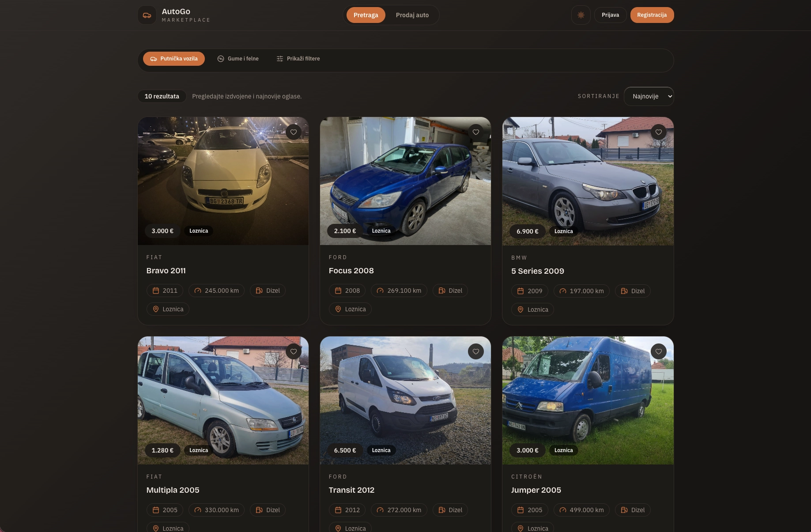Click the calendar icon on Transit 2012 card

(338, 510)
